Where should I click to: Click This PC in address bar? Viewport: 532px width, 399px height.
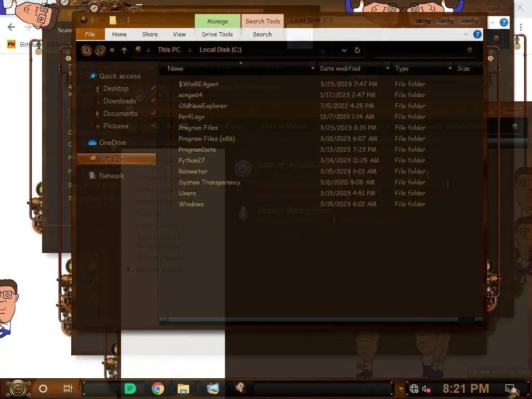[x=169, y=50]
